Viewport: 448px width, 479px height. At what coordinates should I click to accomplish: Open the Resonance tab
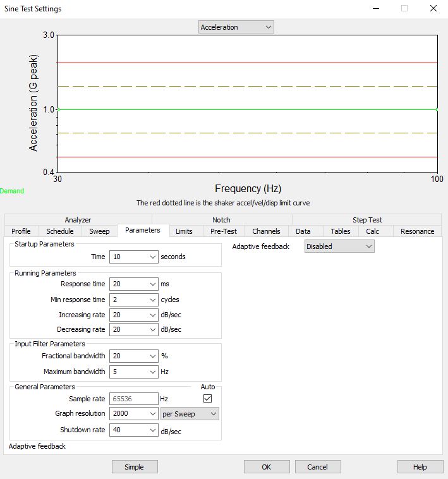(x=417, y=231)
